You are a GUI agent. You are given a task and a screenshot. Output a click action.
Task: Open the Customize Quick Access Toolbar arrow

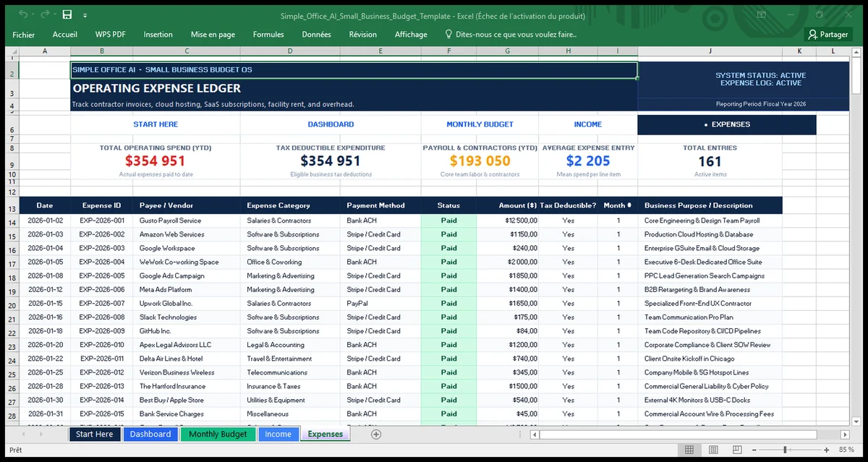click(85, 15)
